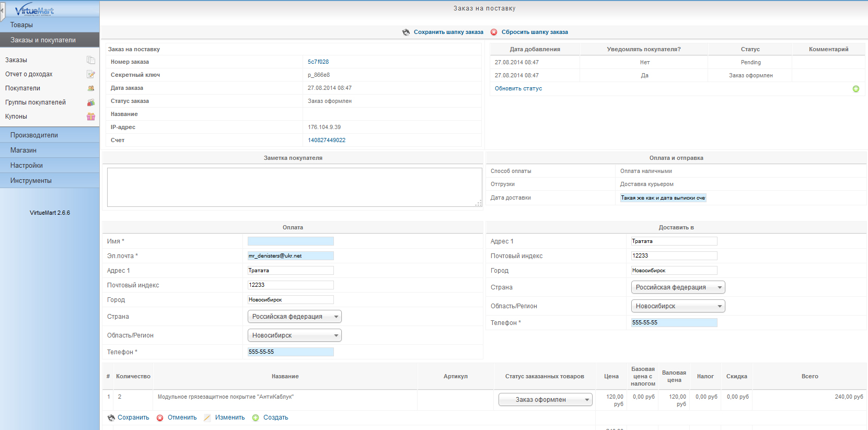Click the revenue report icon in sidebar
Image resolution: width=868 pixels, height=430 pixels.
(91, 74)
